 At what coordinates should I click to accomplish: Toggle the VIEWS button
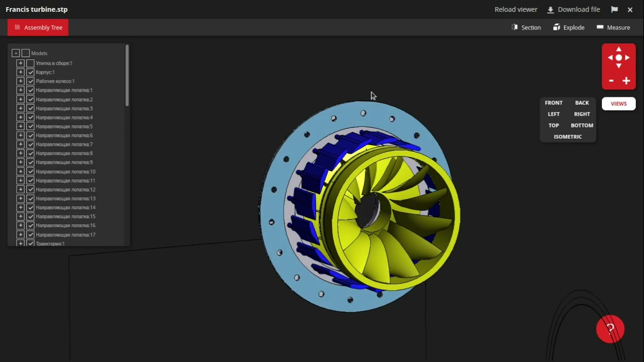619,104
